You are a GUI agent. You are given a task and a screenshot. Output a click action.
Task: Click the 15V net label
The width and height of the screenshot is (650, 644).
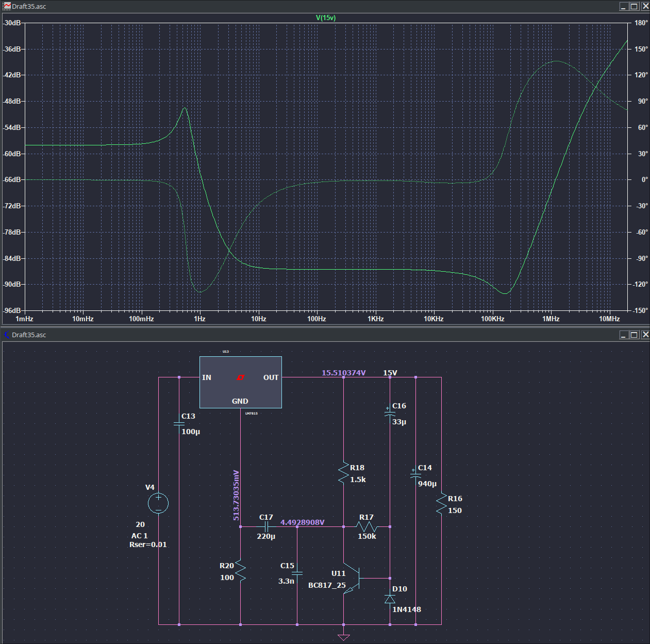pos(390,373)
